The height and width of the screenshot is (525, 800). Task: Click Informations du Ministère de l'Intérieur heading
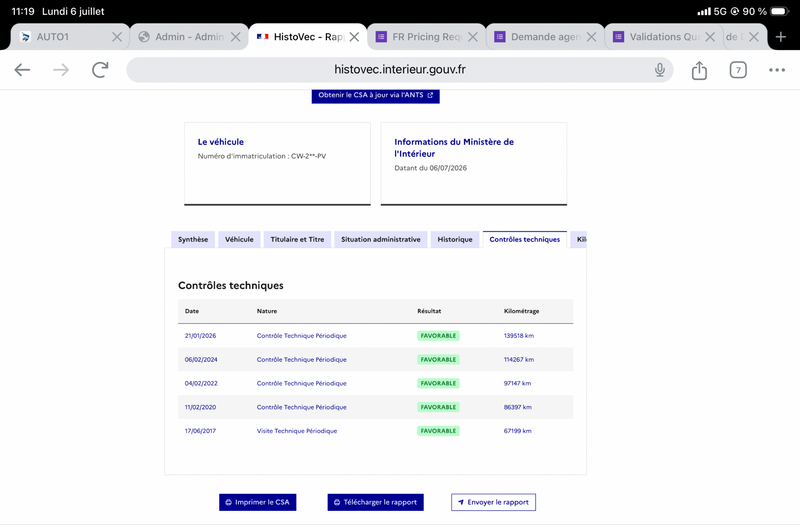coord(454,147)
